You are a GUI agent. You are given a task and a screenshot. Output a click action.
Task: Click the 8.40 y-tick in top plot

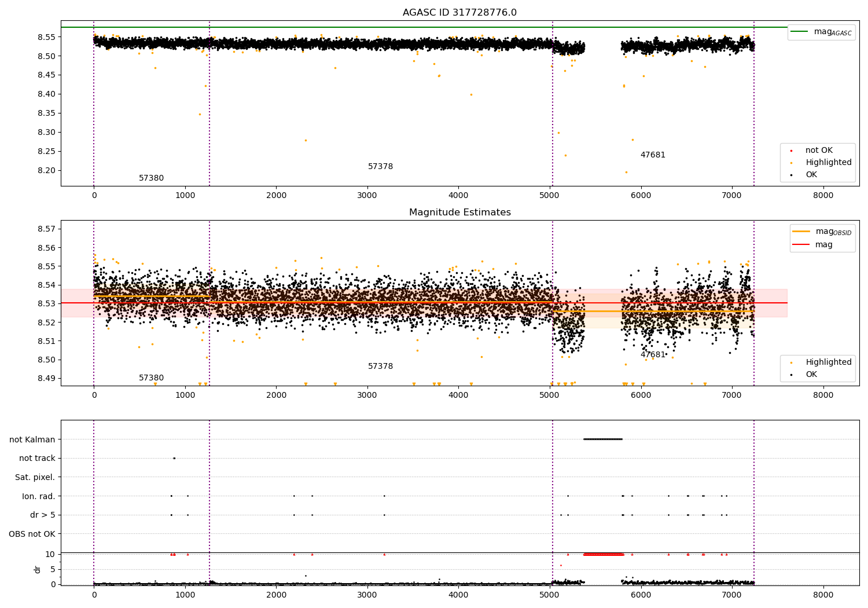pyautogui.click(x=46, y=94)
